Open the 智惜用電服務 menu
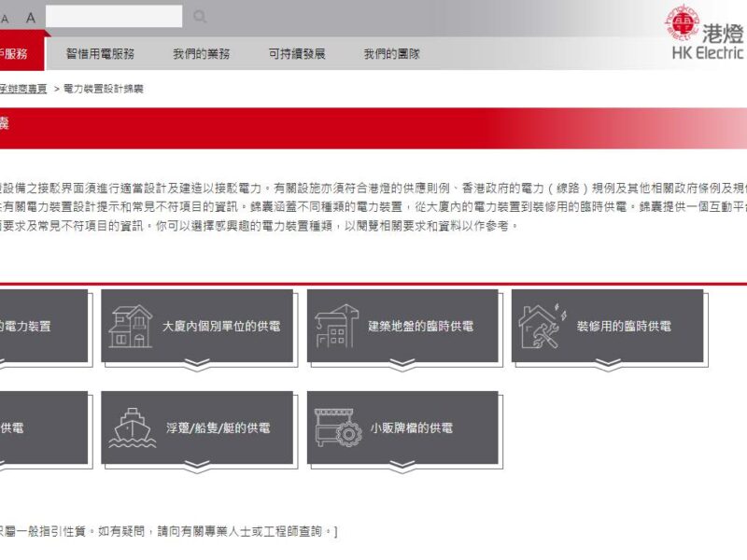Image resolution: width=747 pixels, height=560 pixels. coord(100,54)
